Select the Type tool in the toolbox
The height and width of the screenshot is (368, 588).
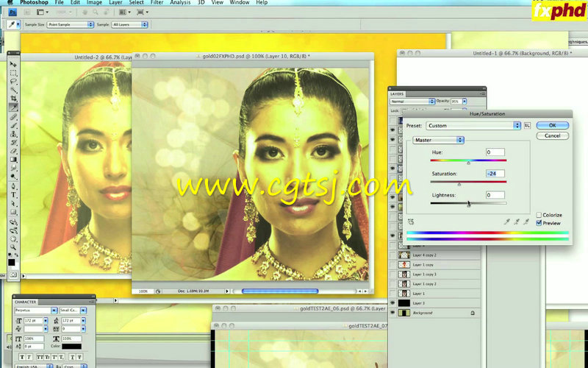[13, 195]
